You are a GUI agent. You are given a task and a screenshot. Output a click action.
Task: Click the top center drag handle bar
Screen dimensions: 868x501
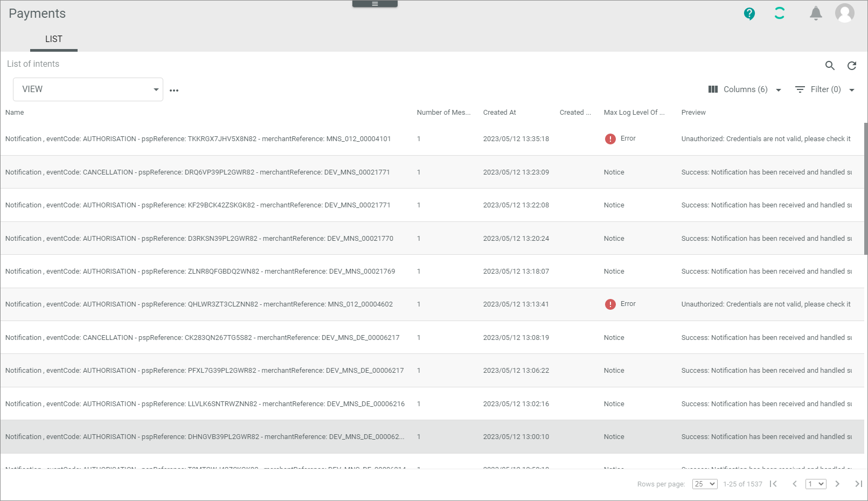point(375,4)
